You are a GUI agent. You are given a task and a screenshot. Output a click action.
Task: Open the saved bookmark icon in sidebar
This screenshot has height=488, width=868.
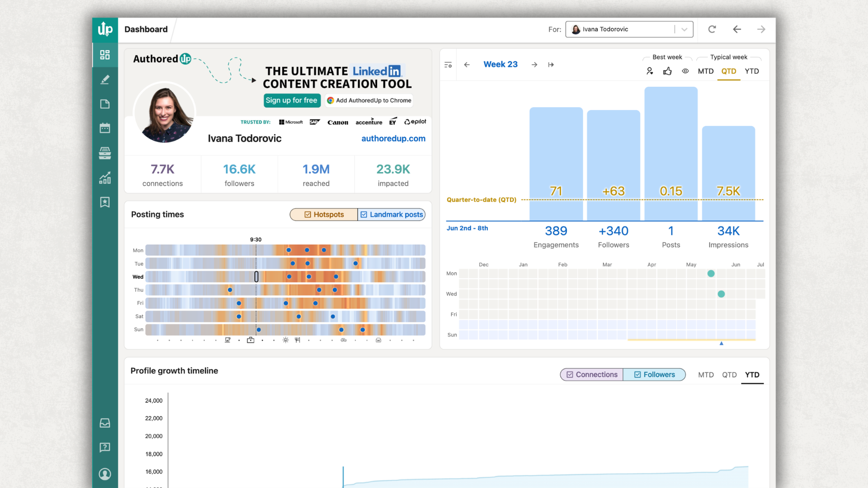(x=105, y=202)
